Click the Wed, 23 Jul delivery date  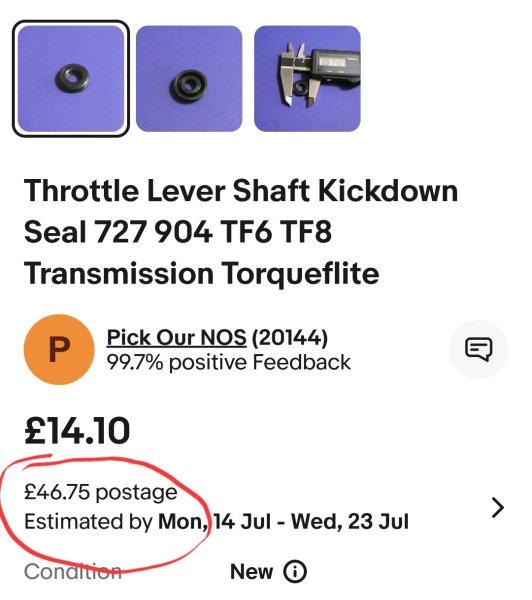pos(350,522)
